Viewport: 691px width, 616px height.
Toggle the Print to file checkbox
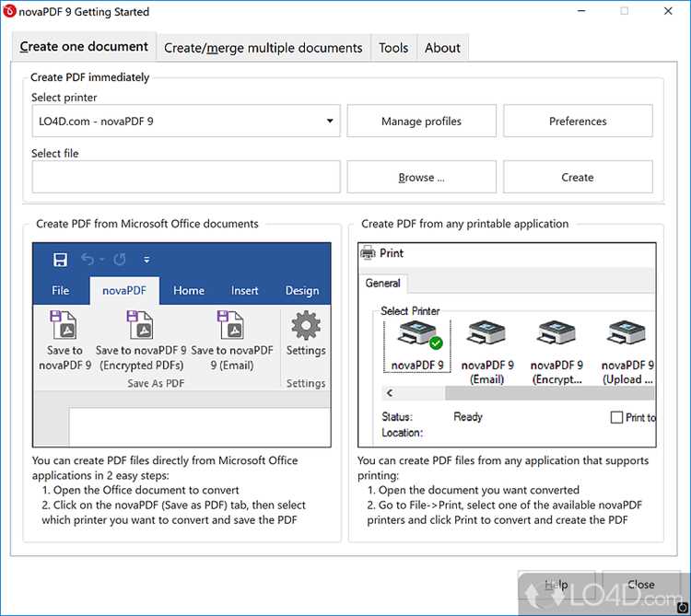click(x=616, y=417)
